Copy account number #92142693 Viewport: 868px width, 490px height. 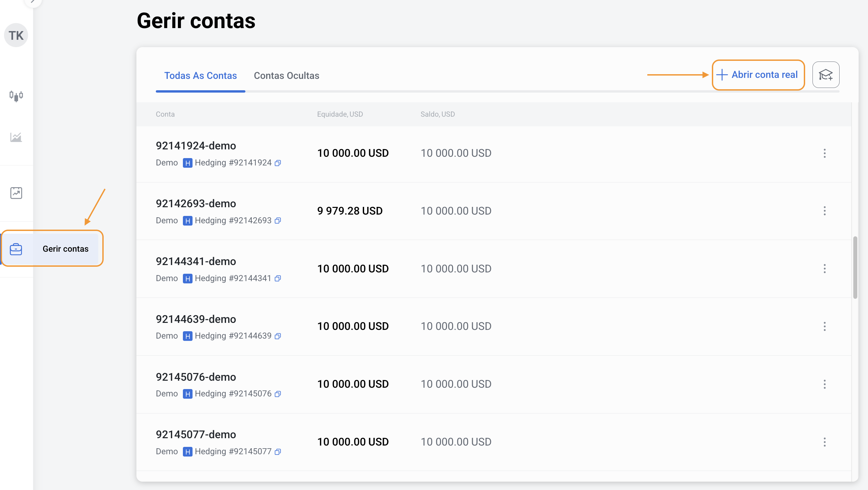278,221
